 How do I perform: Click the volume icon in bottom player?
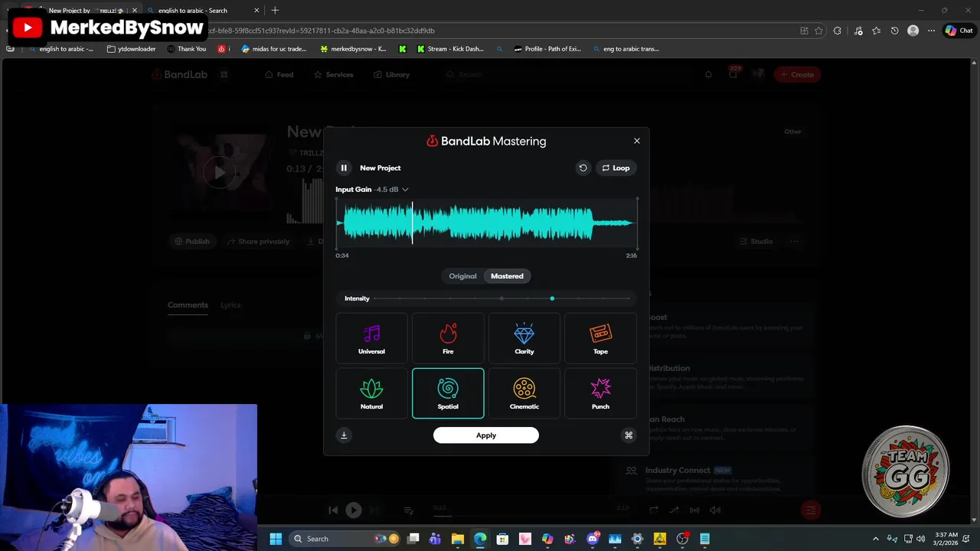click(715, 510)
